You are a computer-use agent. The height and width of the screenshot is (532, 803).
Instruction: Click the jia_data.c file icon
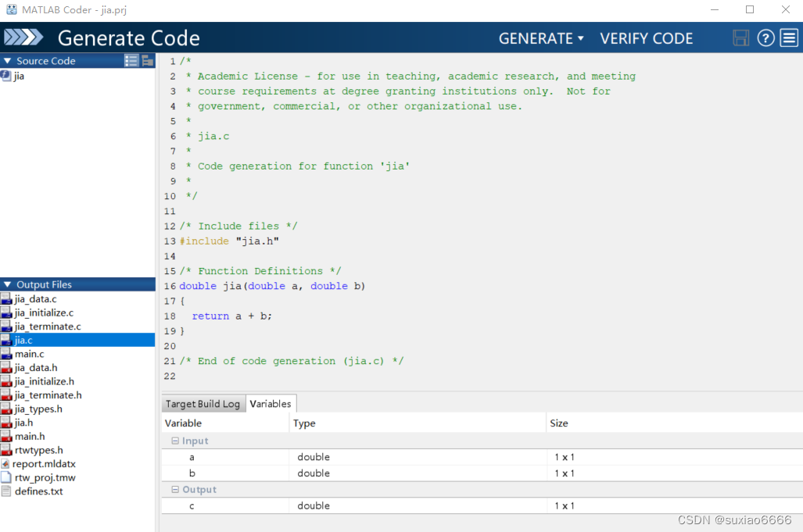click(6, 298)
